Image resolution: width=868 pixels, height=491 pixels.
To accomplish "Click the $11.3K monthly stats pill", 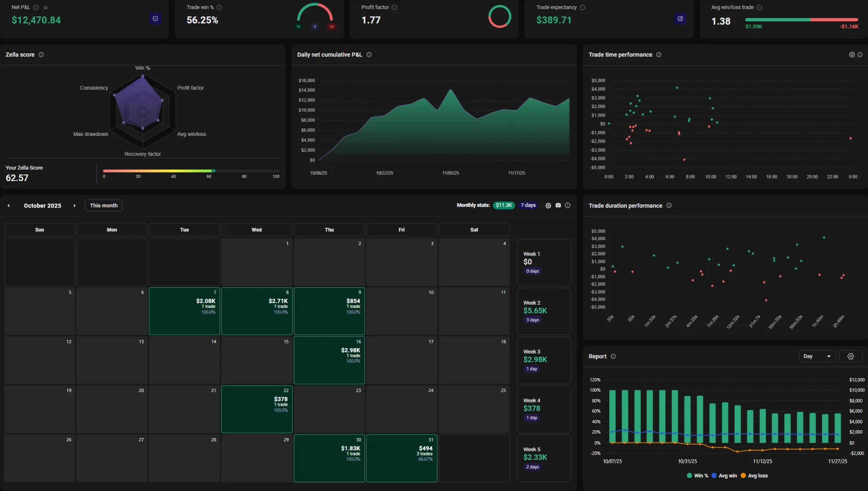I will click(x=503, y=205).
